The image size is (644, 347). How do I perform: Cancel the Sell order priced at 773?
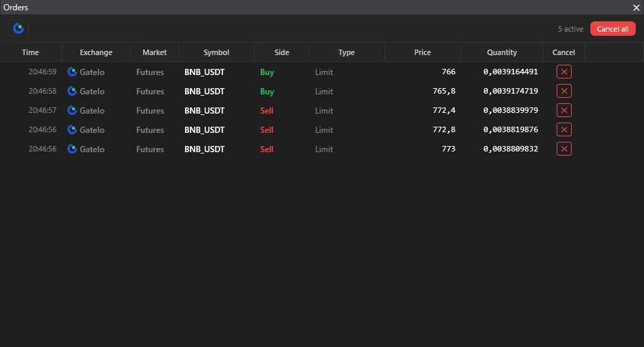564,149
